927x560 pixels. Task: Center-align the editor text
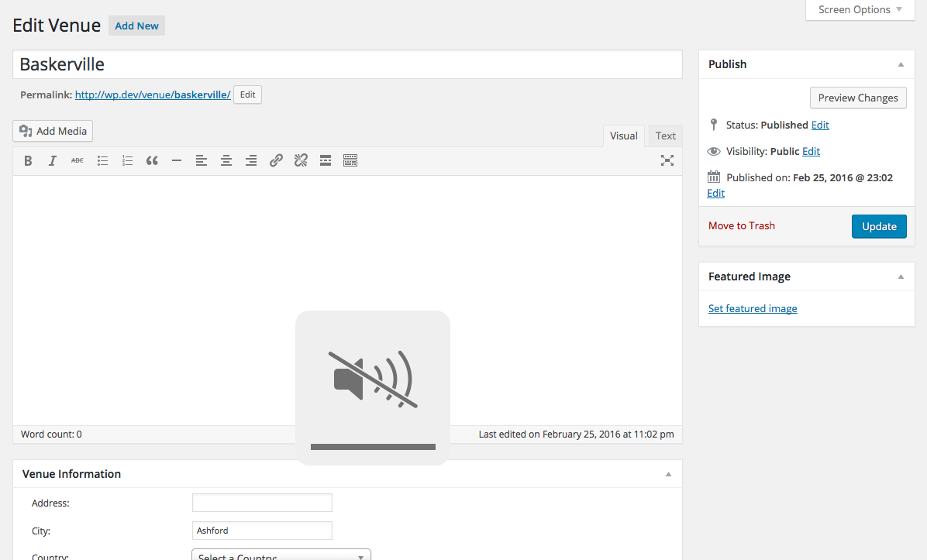pos(226,161)
